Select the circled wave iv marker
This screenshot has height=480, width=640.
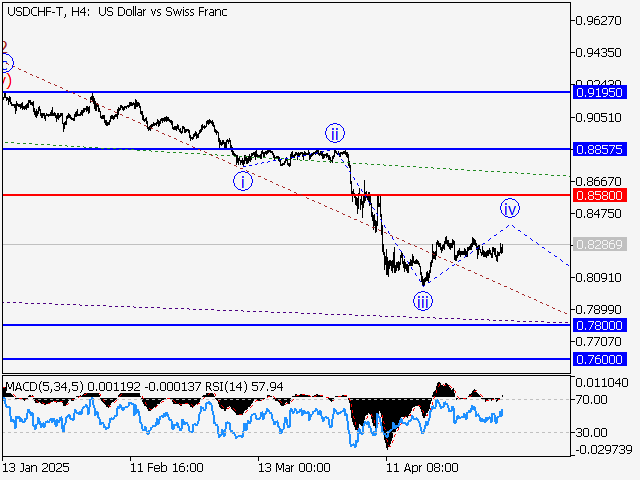[x=510, y=208]
